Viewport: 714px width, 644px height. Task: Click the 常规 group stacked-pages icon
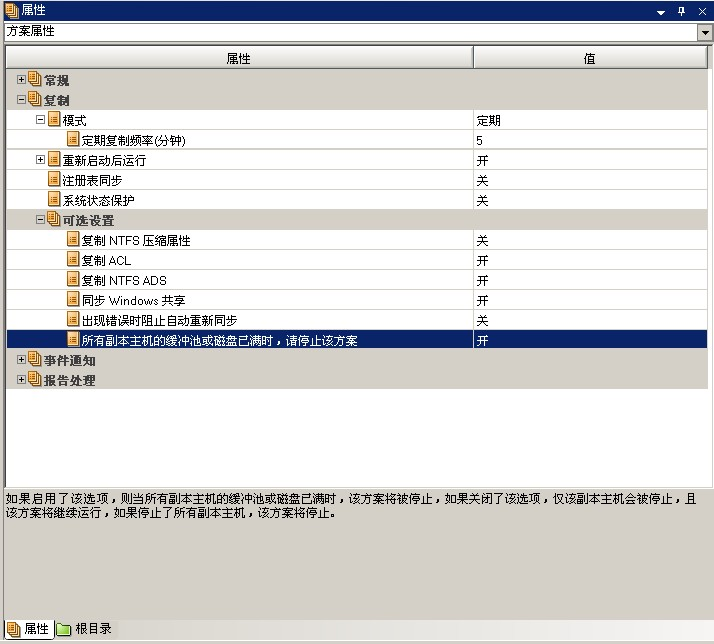coord(35,79)
